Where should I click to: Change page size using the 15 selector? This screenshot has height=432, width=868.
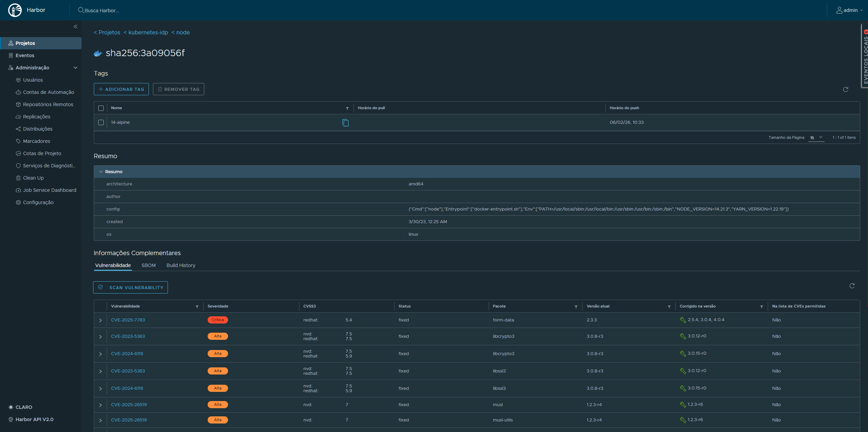[x=816, y=137]
